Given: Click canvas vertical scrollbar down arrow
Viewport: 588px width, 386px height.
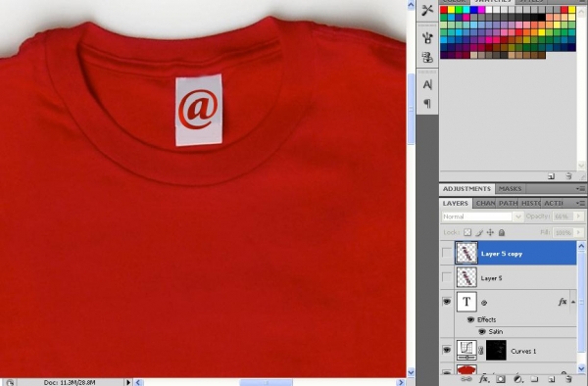Looking at the screenshot, I should (x=411, y=372).
